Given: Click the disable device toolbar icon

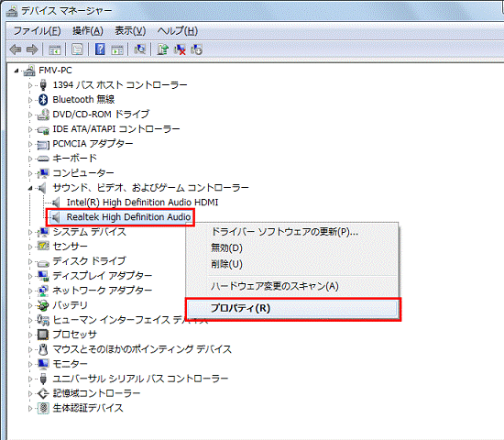Looking at the screenshot, I should pos(196,49).
